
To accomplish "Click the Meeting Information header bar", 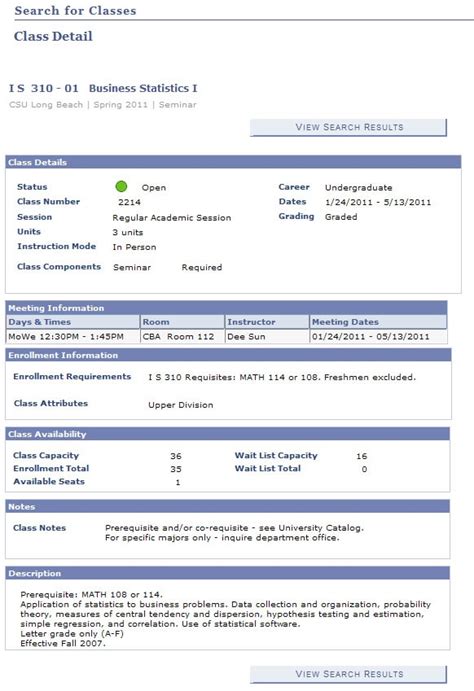I will coord(226,308).
